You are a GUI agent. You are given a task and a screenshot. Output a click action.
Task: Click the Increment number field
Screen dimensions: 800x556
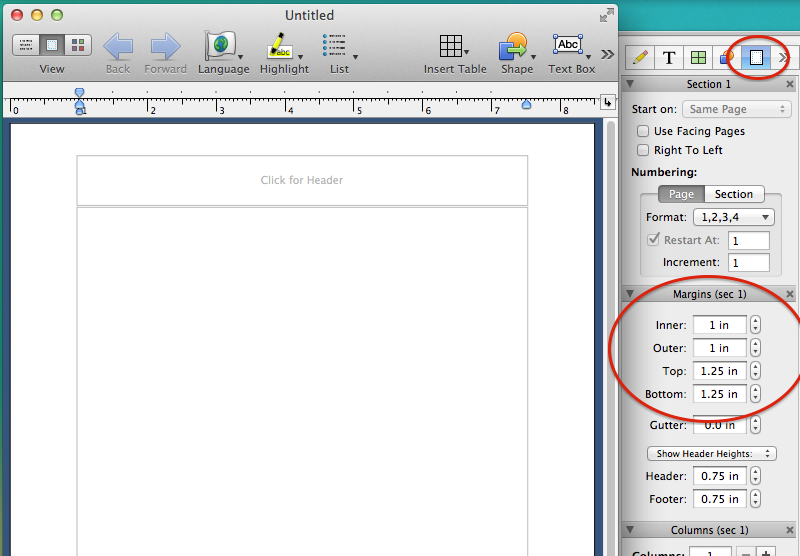click(748, 263)
